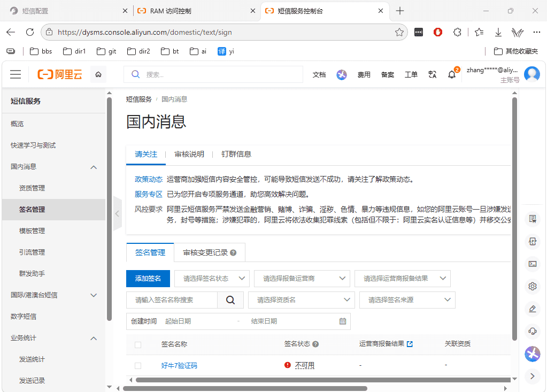Click the language switch icon

pyautogui.click(x=432, y=74)
